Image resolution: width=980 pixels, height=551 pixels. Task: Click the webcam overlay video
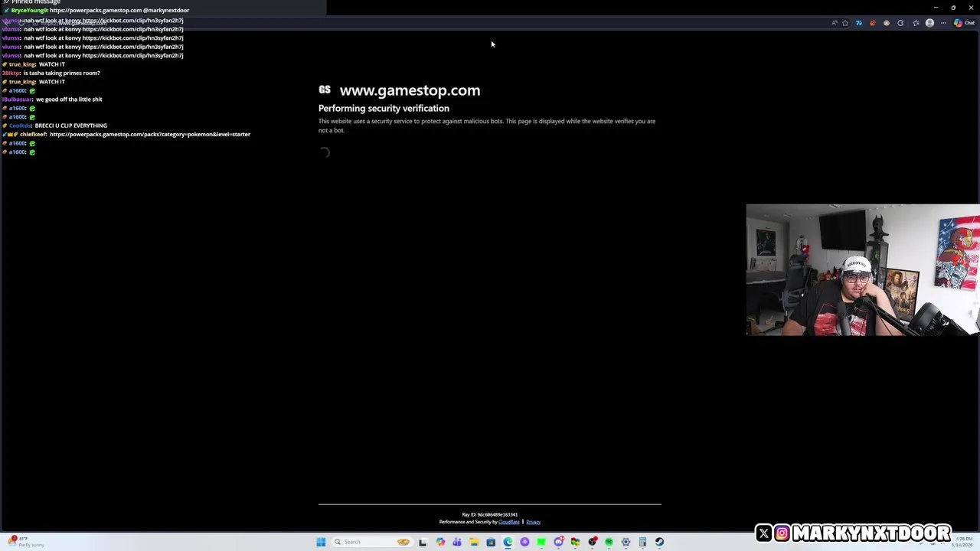pyautogui.click(x=863, y=269)
